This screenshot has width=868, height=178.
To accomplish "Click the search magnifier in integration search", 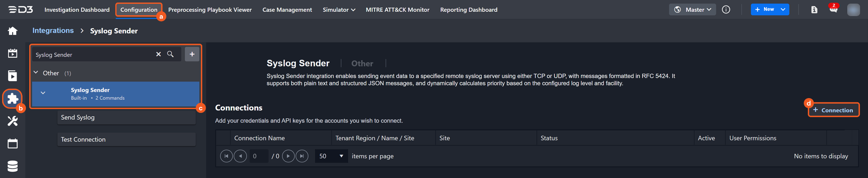I will [x=170, y=54].
